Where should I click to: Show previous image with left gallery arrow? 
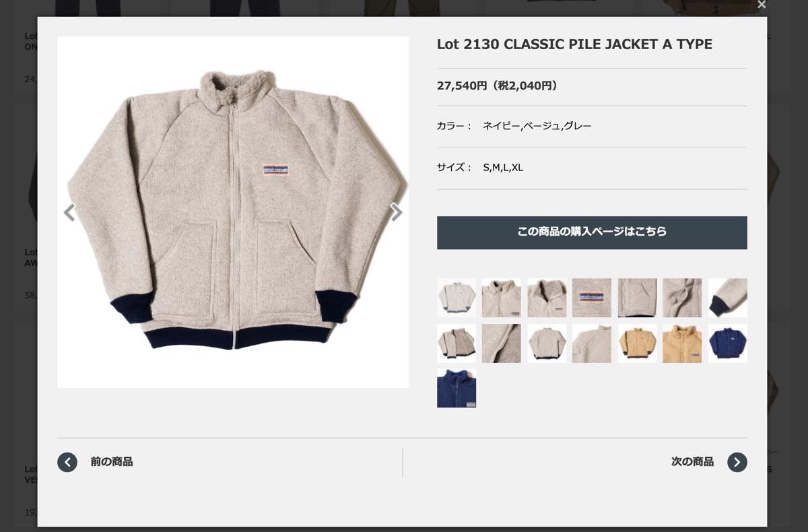point(69,213)
